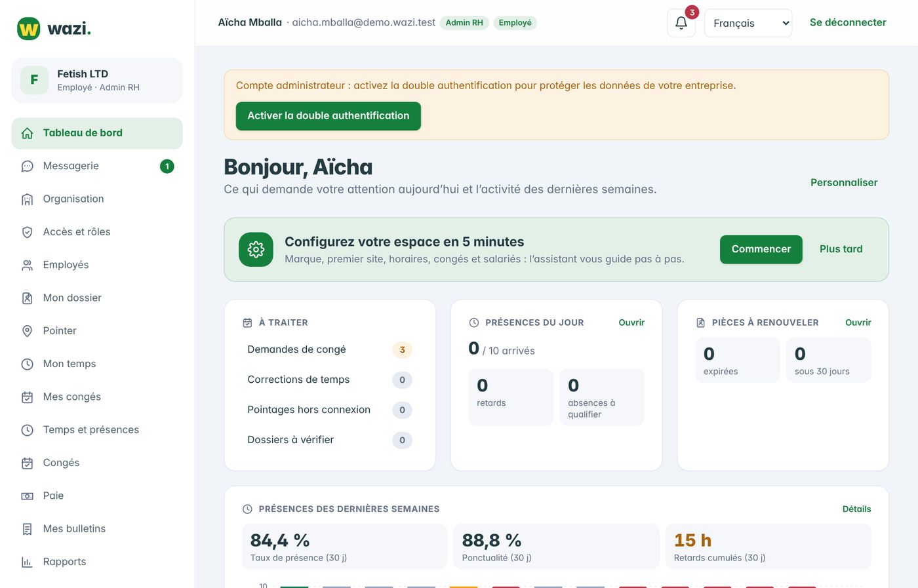918x588 pixels.
Task: Click the setup assistant gear icon
Action: click(256, 250)
